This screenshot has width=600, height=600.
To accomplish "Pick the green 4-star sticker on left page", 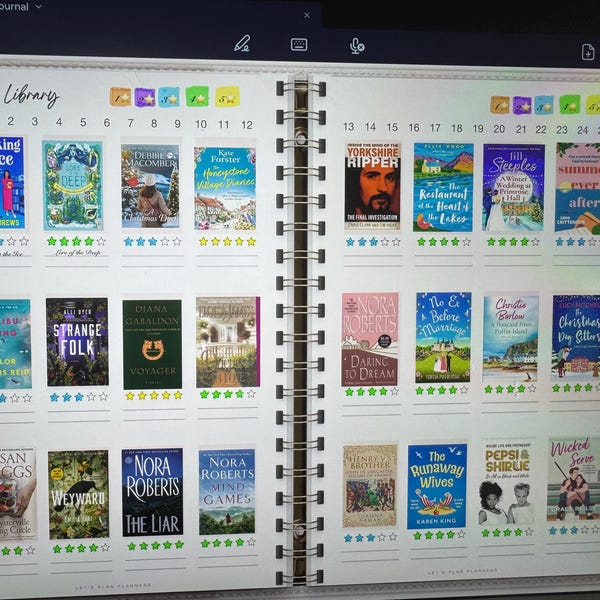I will 197,96.
